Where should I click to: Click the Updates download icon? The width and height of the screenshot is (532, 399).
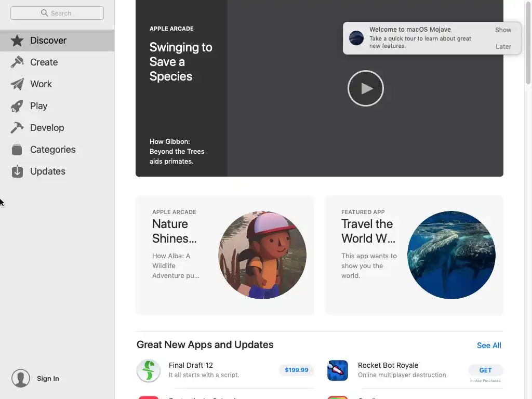(17, 171)
